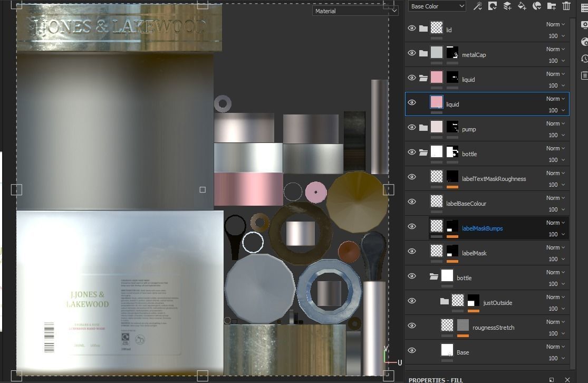
Task: Open blend mode dropdown for labelMask
Action: tap(555, 247)
